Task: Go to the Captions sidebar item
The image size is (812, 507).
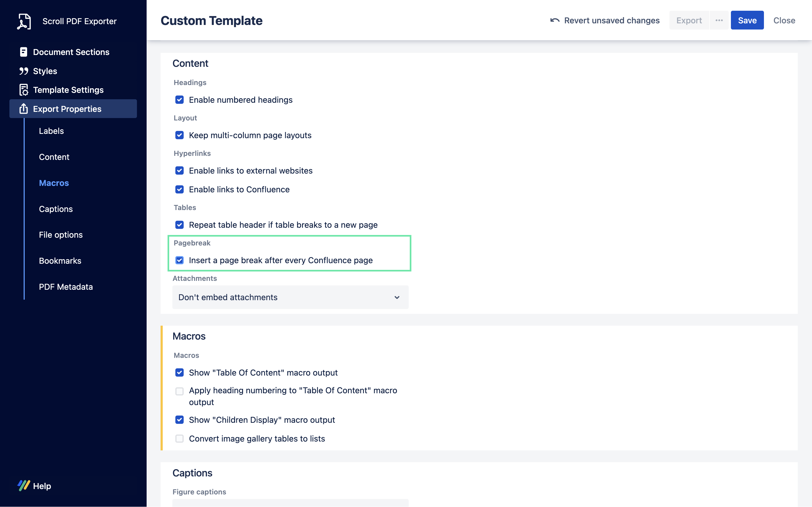Action: [56, 209]
